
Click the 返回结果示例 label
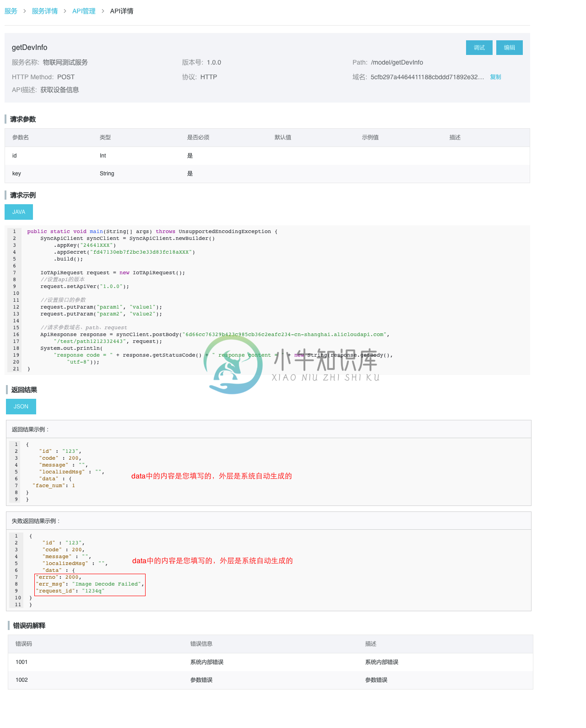[x=30, y=429]
